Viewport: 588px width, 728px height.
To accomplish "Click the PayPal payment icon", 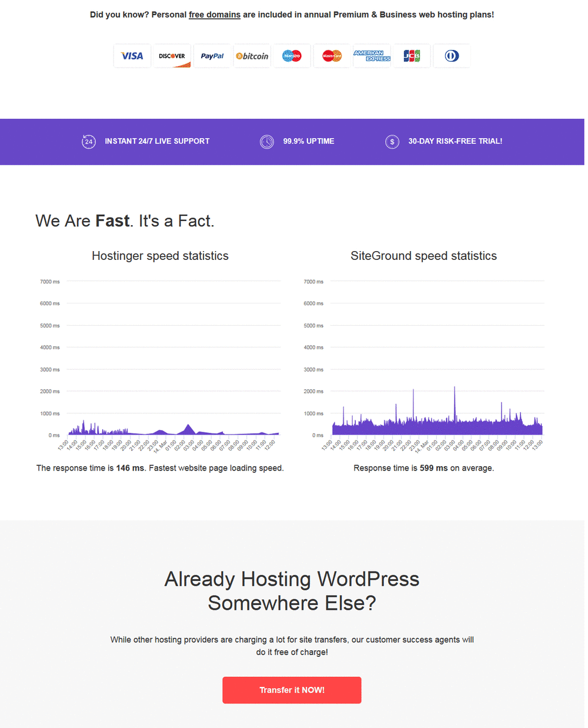I will pyautogui.click(x=212, y=56).
